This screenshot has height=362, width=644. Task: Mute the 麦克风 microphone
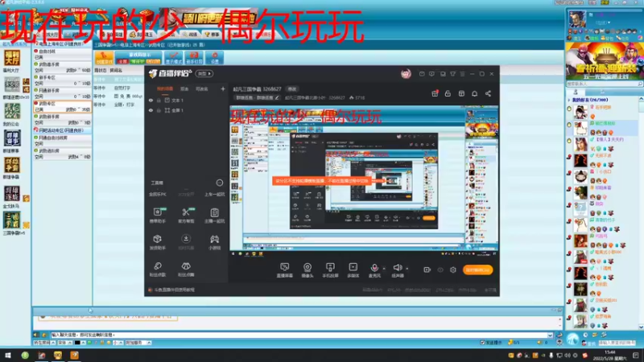pyautogui.click(x=374, y=270)
